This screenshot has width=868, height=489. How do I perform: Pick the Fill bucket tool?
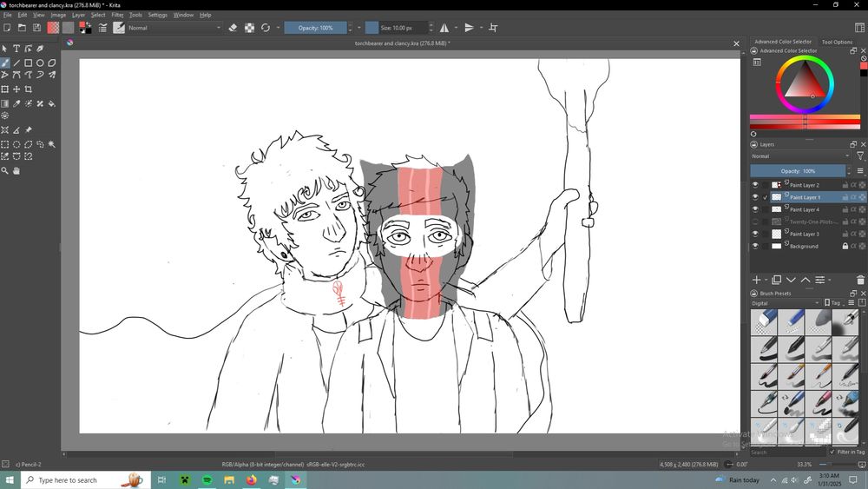coord(52,103)
